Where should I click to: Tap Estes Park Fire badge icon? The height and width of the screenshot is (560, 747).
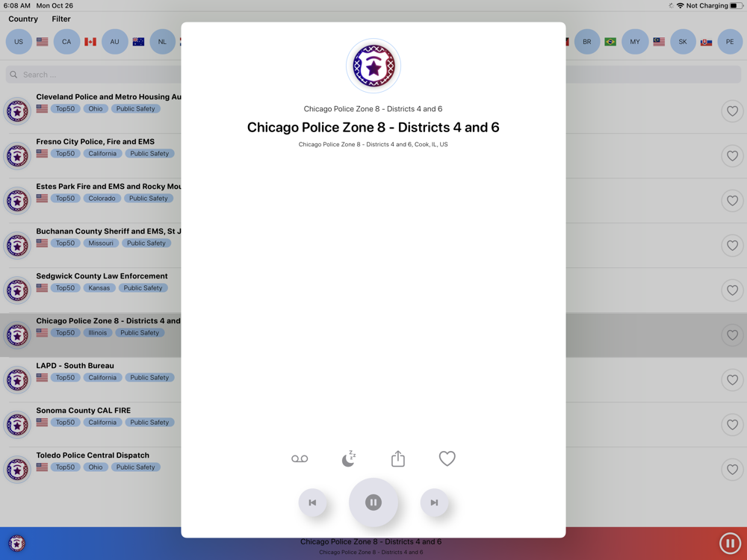pos(17,200)
